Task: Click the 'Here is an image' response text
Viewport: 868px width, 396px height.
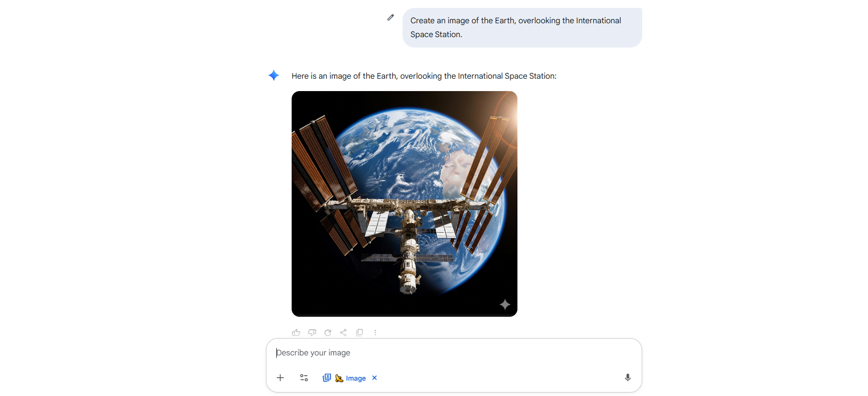Action: click(424, 76)
